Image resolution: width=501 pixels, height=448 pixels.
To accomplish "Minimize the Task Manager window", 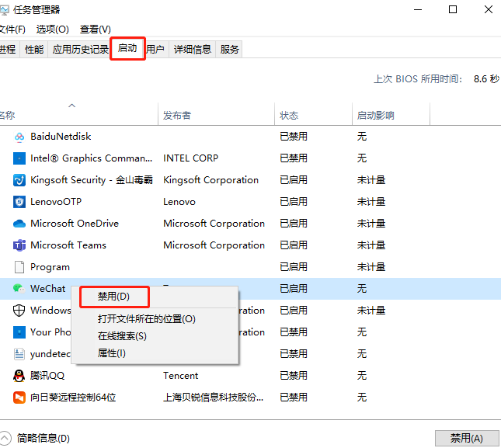I will (418, 9).
